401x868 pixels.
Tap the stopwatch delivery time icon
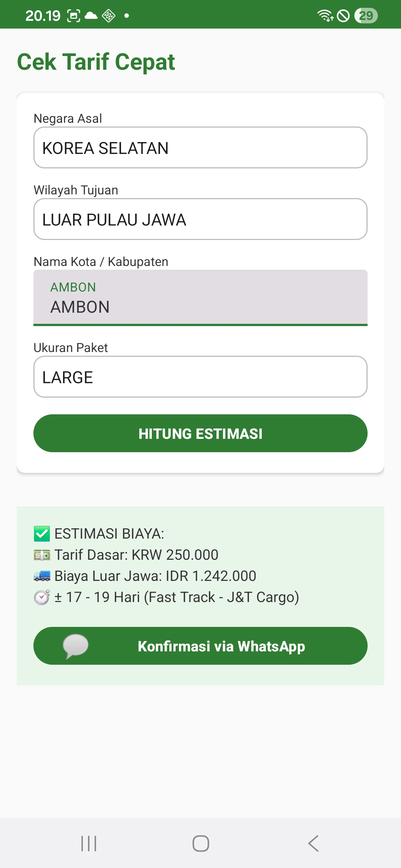[x=42, y=597]
